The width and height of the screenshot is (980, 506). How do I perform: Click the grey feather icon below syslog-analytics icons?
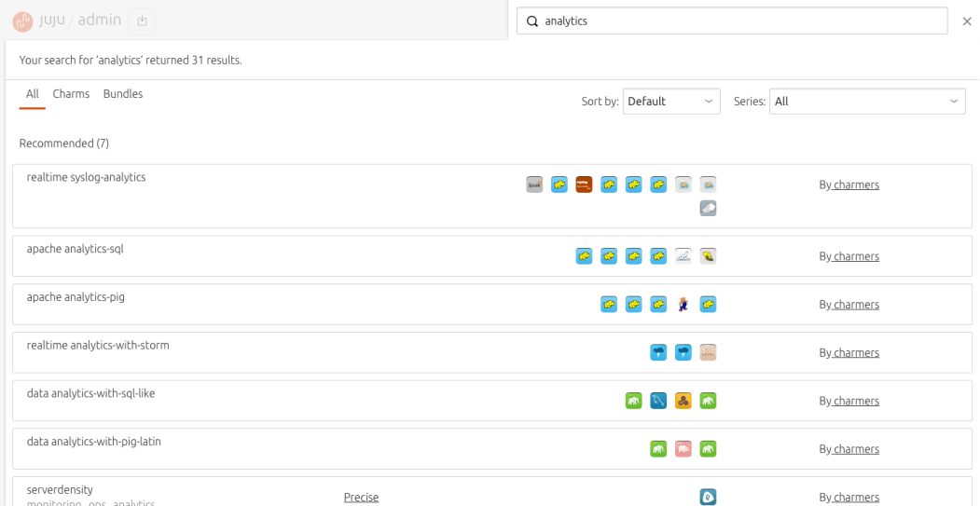pos(708,208)
